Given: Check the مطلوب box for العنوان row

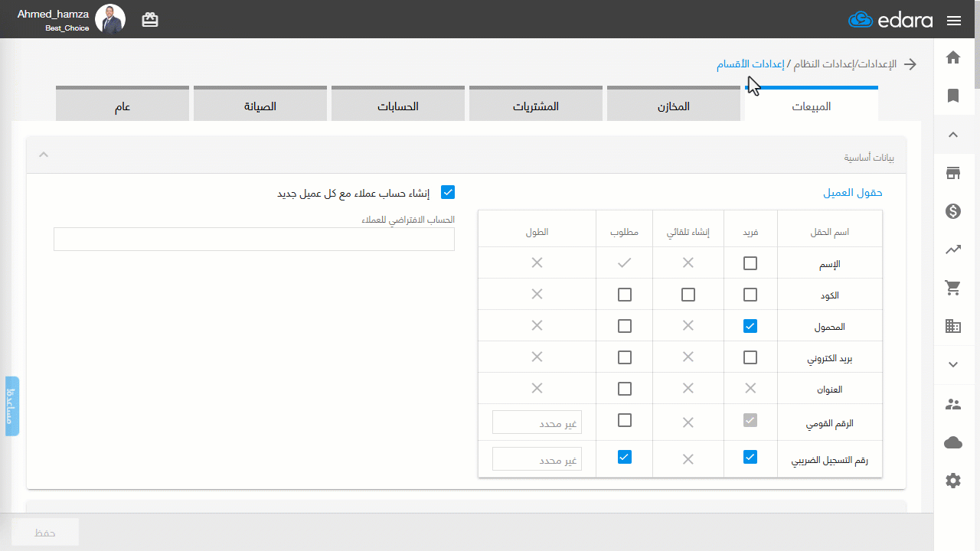Looking at the screenshot, I should (625, 389).
